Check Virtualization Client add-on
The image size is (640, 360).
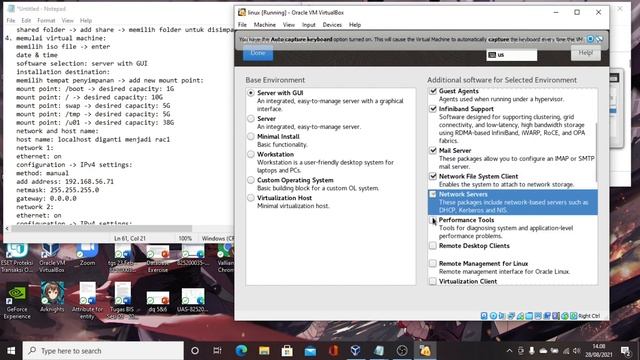433,281
